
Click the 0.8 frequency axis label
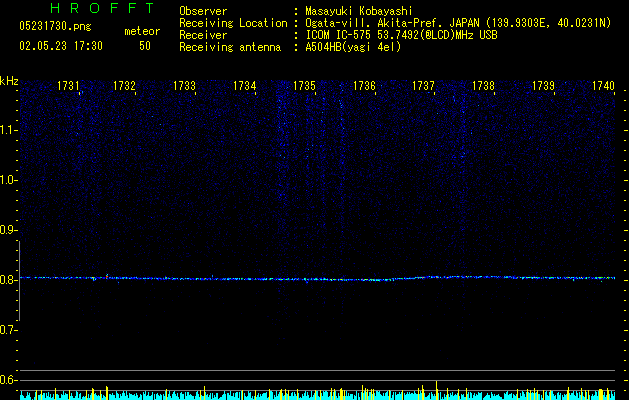pyautogui.click(x=8, y=280)
